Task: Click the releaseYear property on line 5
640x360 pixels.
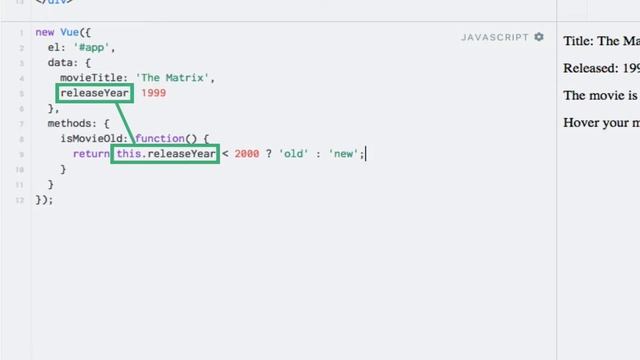Action: 94,93
